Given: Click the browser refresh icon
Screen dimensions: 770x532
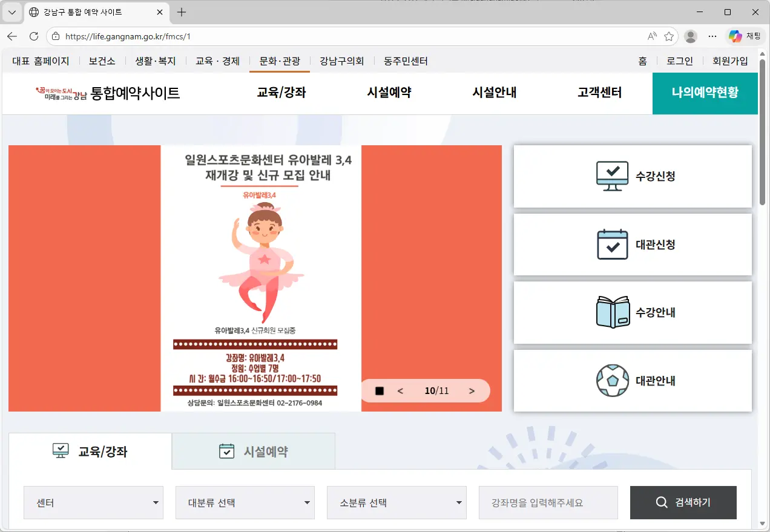Looking at the screenshot, I should tap(34, 36).
